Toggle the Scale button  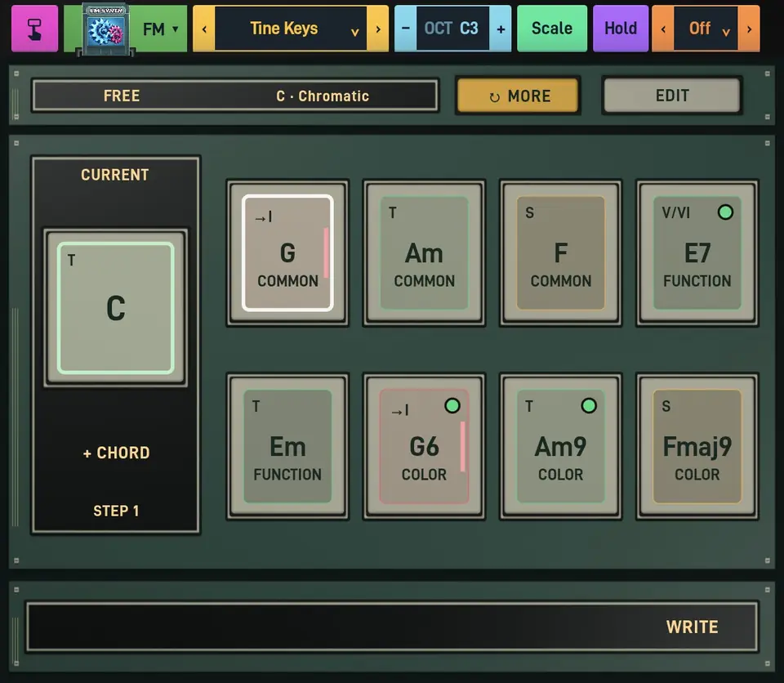coord(552,29)
